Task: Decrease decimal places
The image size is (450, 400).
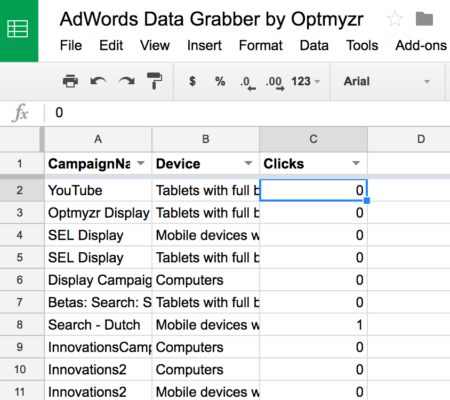Action: click(248, 83)
